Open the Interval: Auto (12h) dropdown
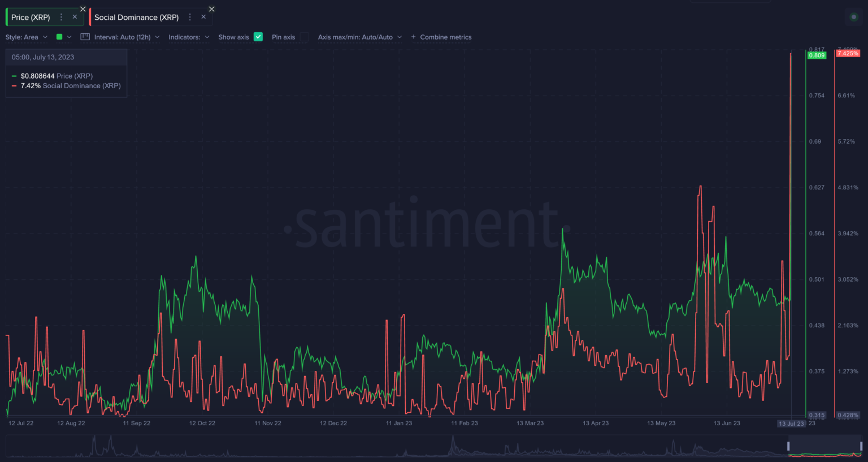 coord(127,37)
